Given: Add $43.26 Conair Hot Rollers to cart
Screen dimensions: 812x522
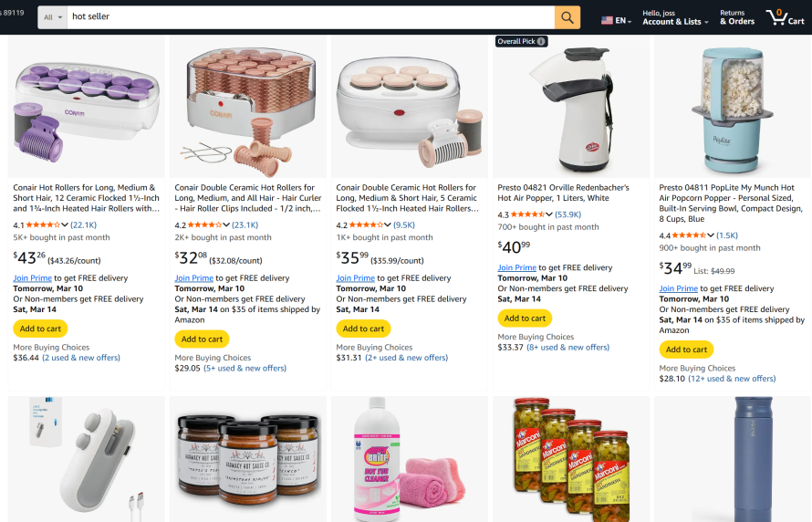Looking at the screenshot, I should coord(40,329).
